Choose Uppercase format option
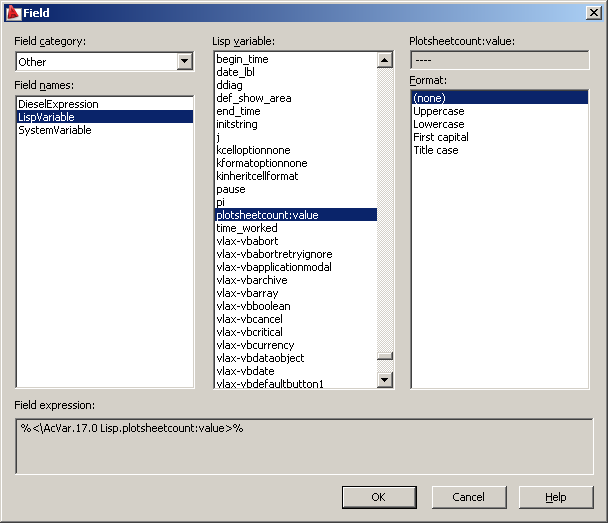Screen dimensions: 608x523 499,111
